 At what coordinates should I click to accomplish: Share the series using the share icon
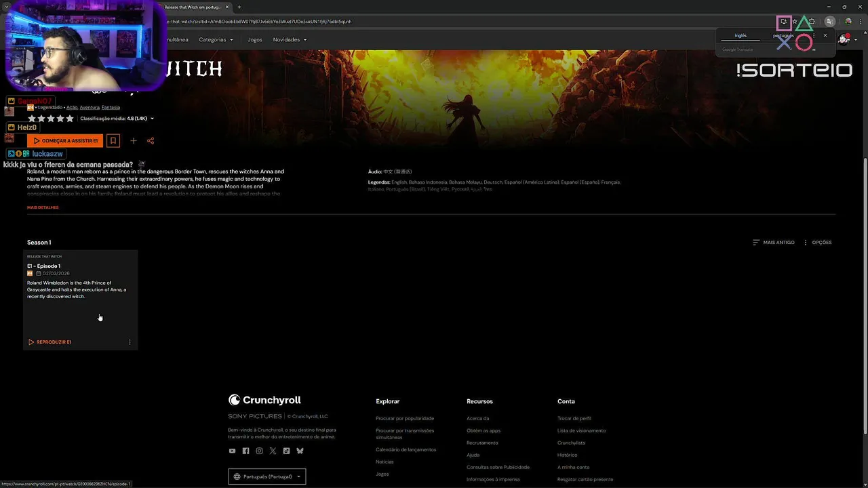(151, 141)
